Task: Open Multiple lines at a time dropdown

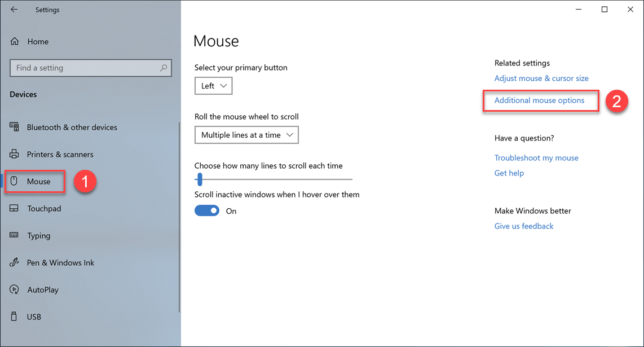Action: pos(246,135)
